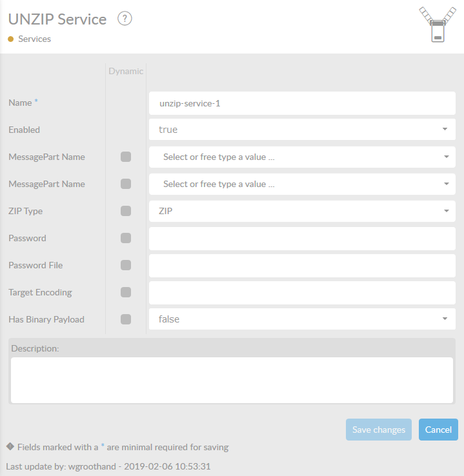464x476 pixels.
Task: Click the UNZIP zipper icon
Action: (437, 25)
